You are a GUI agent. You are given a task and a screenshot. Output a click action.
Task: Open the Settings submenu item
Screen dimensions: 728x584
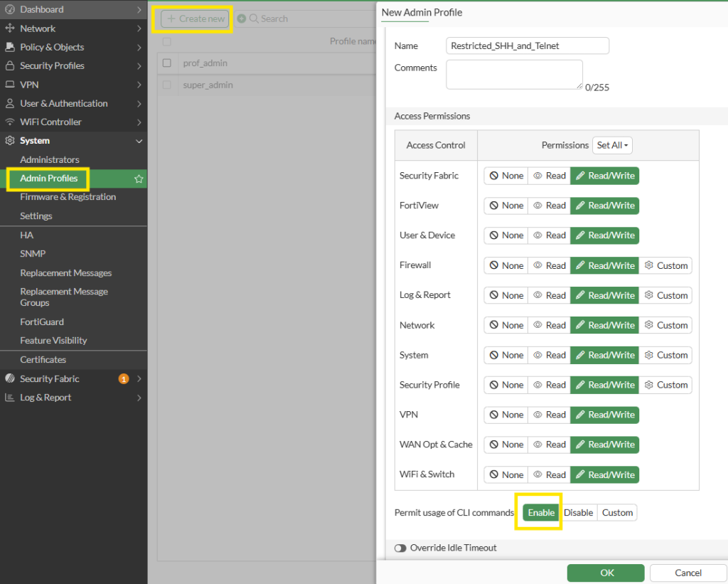[x=36, y=216]
